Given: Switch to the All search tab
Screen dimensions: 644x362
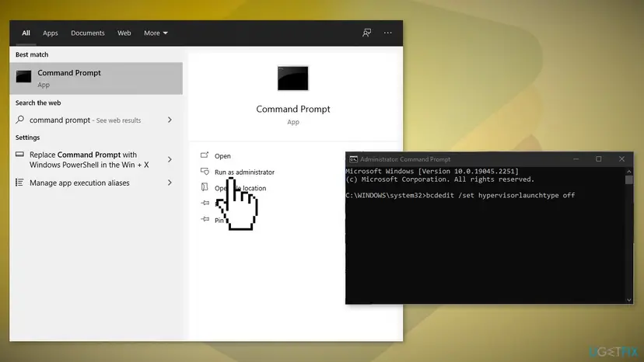Looking at the screenshot, I should [x=26, y=33].
